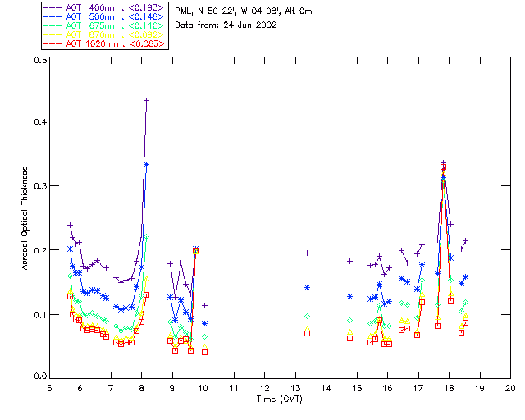This screenshot has height=420, width=525.
Task: Click the blue star marker at the 0.33 peak
Action: coord(146,164)
